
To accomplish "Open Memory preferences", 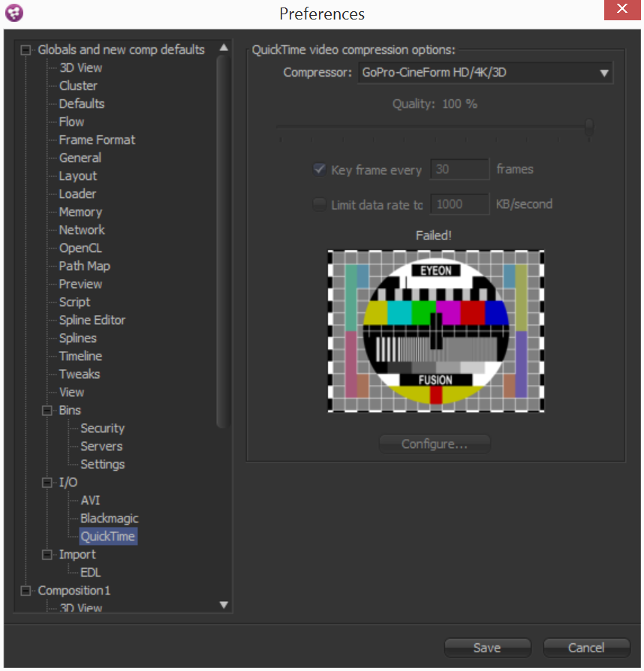I will pos(80,212).
